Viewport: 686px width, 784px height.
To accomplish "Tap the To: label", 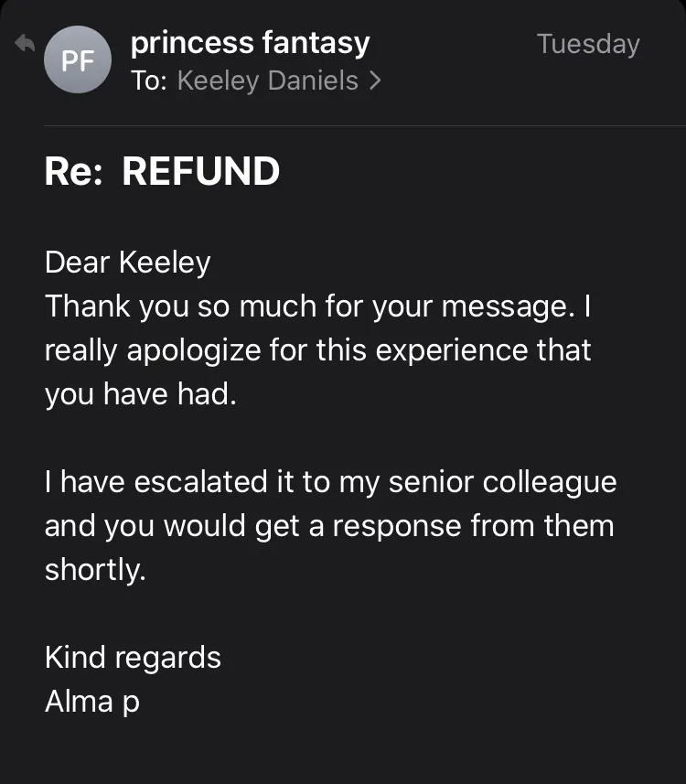I will coord(148,81).
